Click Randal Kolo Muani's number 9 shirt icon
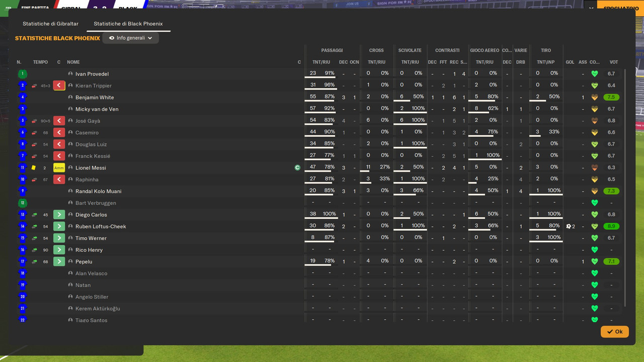This screenshot has width=644, height=362. pyautogui.click(x=22, y=191)
